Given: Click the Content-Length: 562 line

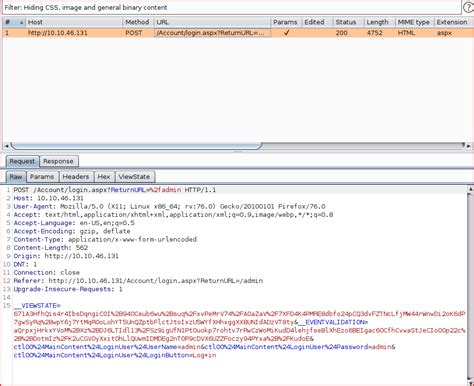Looking at the screenshot, I should pyautogui.click(x=51, y=248).
